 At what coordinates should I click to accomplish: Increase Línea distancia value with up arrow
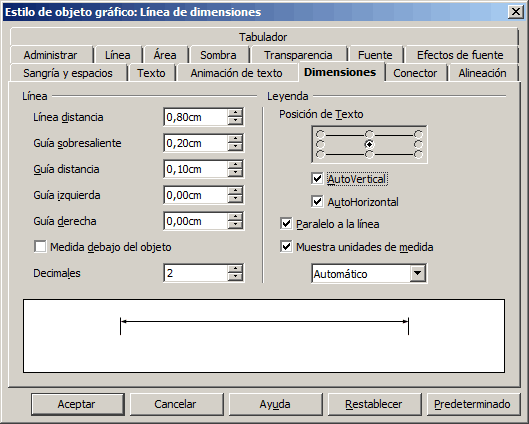235,113
